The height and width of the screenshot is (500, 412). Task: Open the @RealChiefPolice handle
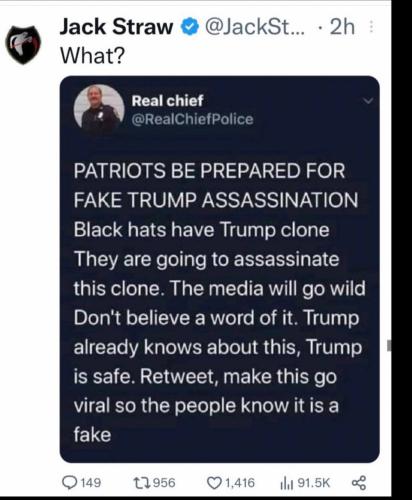coord(193,119)
